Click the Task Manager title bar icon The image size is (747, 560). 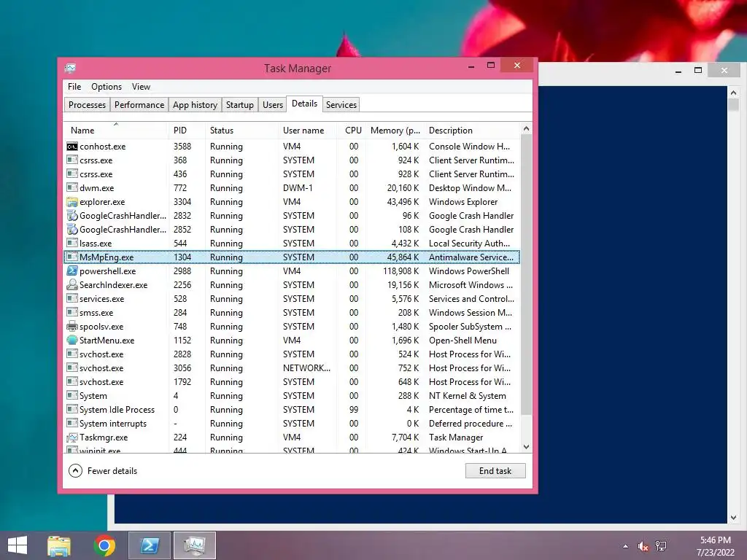71,68
